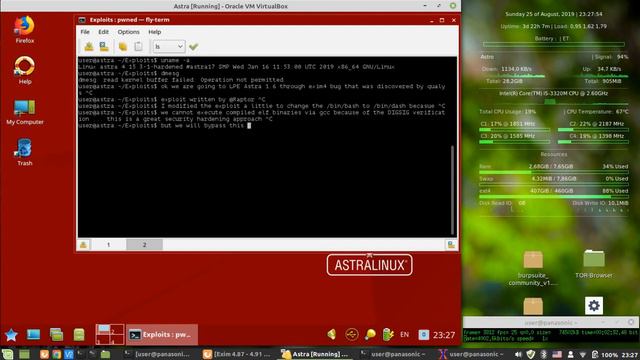Click the blue square tray icon beside the Astra clock
Image resolution: width=640 pixels, height=360 pixels.
[424, 335]
